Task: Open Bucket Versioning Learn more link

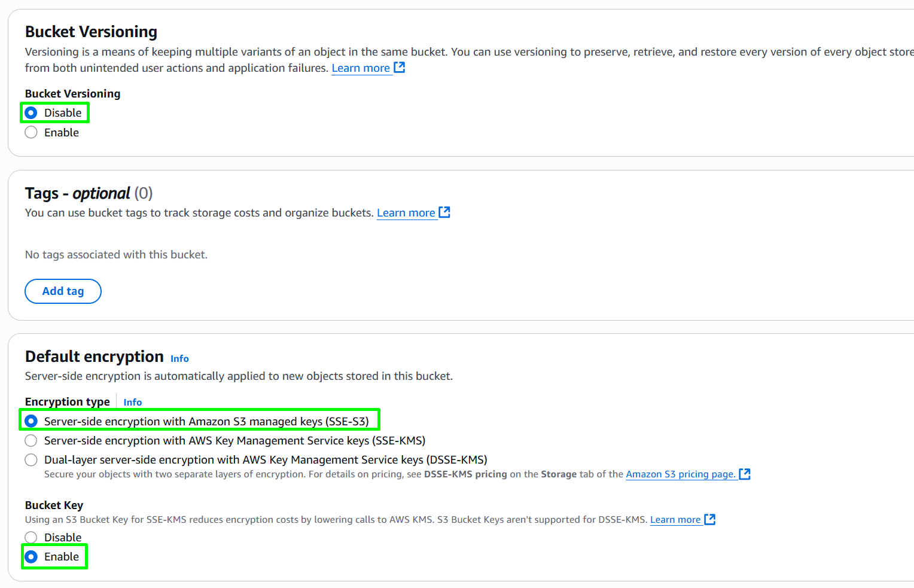Action: 361,68
